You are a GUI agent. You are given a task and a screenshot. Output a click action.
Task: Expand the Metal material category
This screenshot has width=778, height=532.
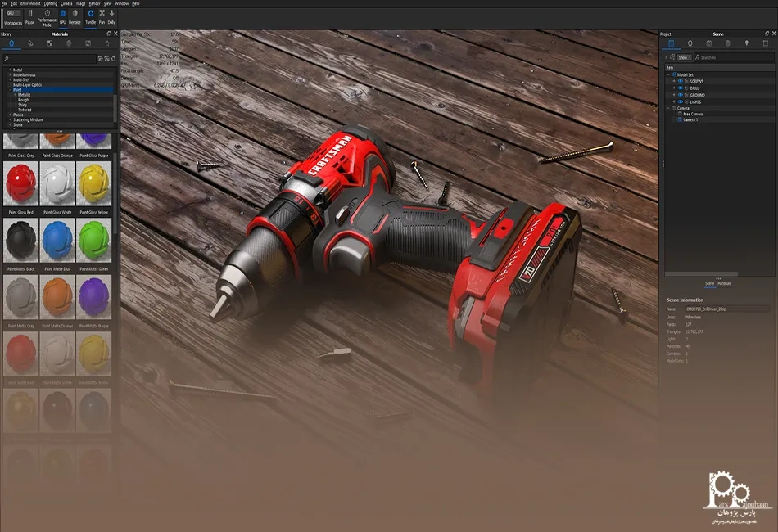pyautogui.click(x=10, y=70)
